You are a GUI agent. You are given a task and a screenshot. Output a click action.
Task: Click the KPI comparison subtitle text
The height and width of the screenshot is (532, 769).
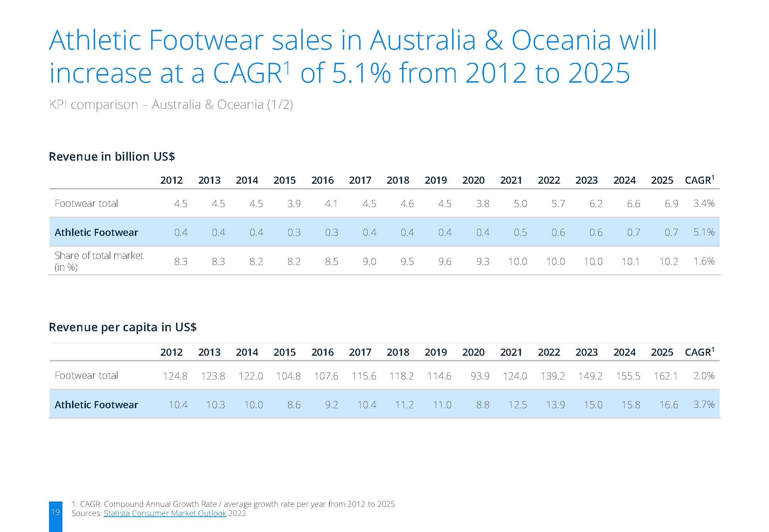click(171, 105)
